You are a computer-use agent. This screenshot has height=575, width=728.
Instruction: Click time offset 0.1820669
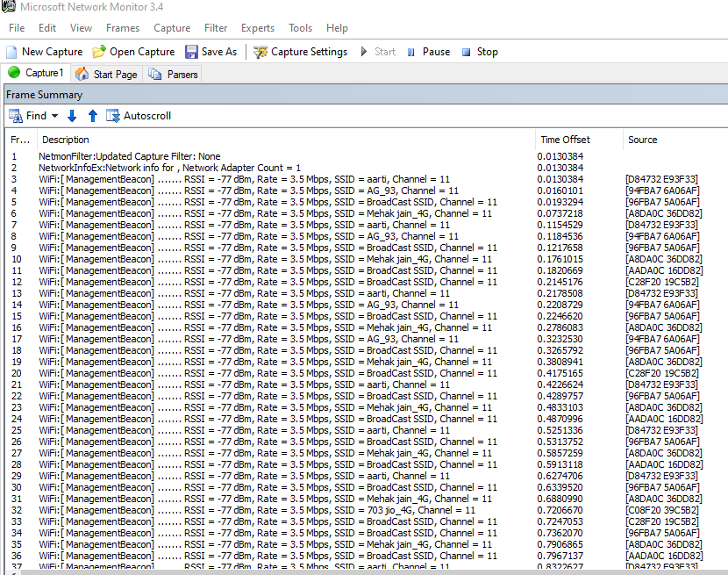pos(560,270)
